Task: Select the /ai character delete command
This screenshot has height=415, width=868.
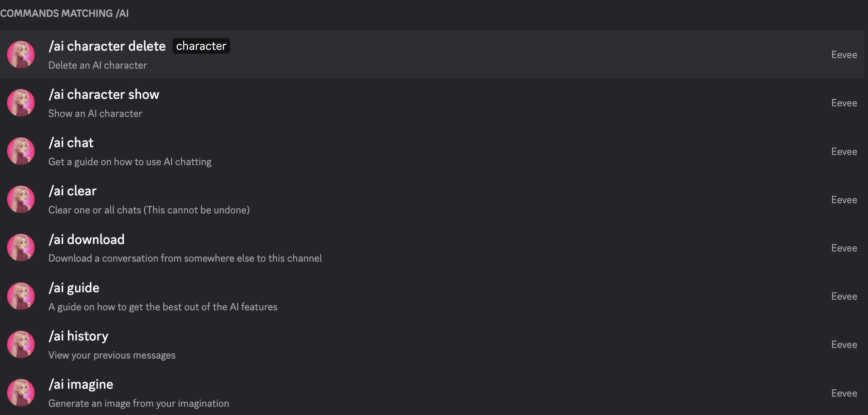Action: coord(432,55)
